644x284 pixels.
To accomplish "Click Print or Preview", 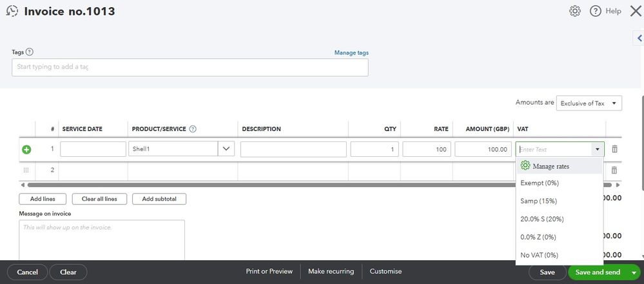I will (269, 271).
